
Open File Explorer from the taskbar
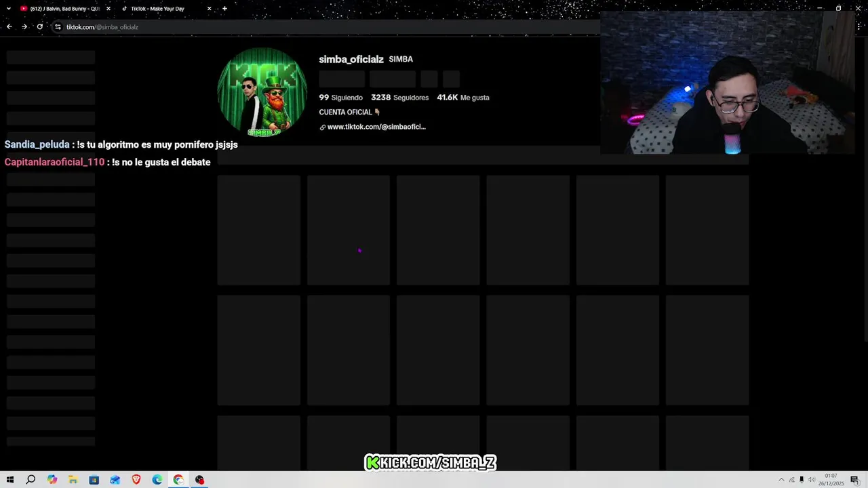tap(73, 480)
